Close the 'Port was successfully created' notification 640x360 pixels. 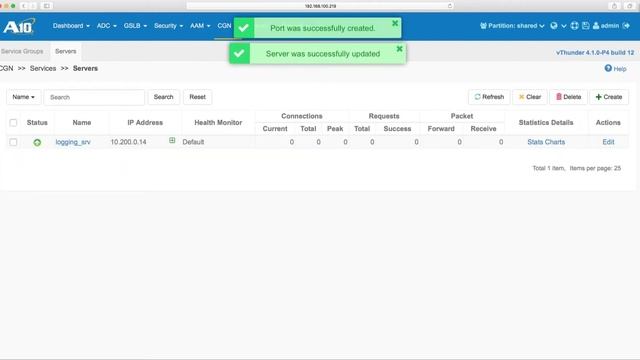coord(395,23)
